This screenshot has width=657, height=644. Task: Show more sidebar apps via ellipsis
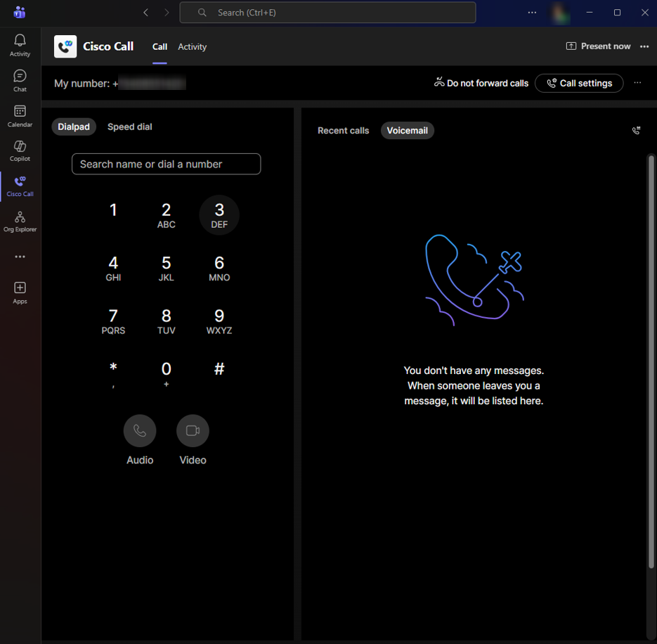20,256
